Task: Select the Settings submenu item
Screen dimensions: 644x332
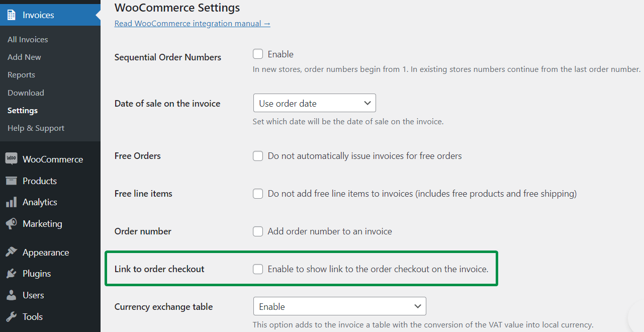Action: 23,110
